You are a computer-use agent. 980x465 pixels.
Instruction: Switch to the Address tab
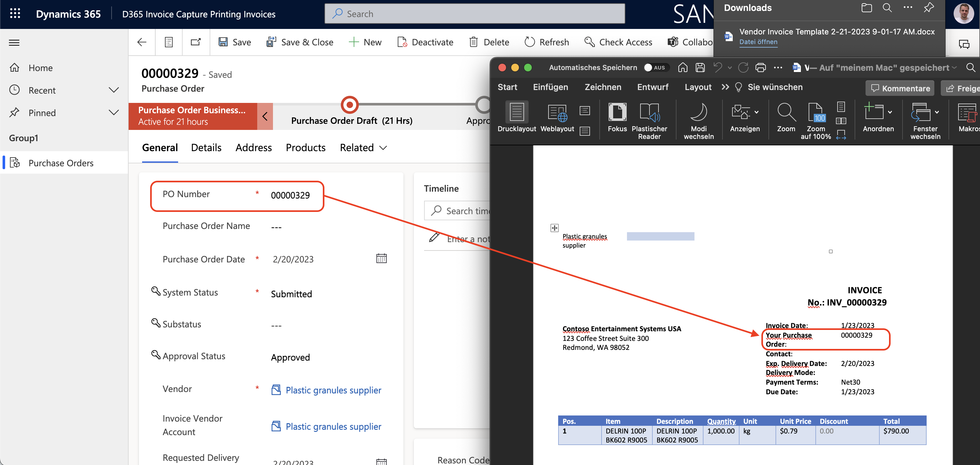(x=254, y=148)
